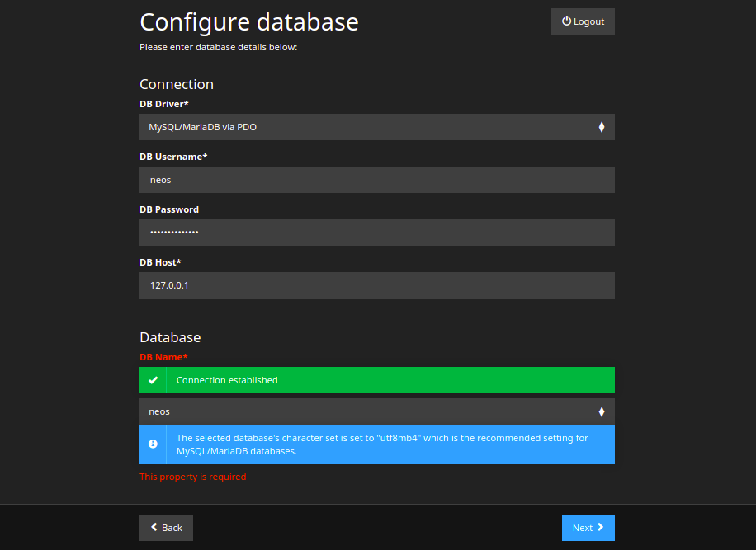The image size is (756, 550).
Task: Click the blue utf8mb4 character set notice
Action: pos(376,444)
